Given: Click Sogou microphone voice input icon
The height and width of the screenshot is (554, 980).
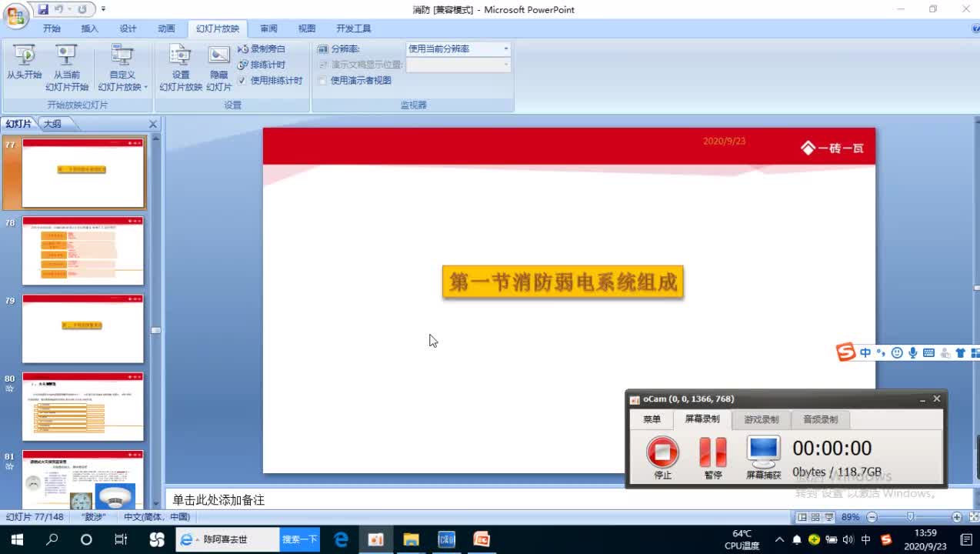Looking at the screenshot, I should [x=913, y=352].
